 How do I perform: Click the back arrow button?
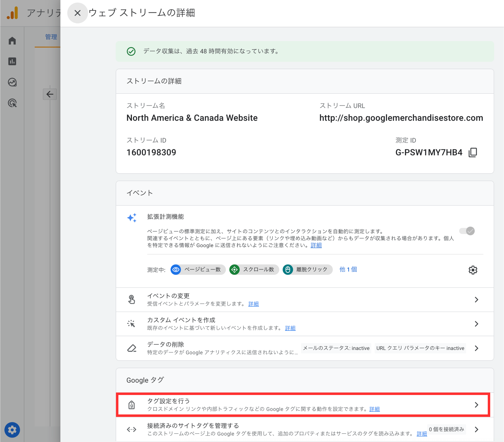pyautogui.click(x=50, y=94)
